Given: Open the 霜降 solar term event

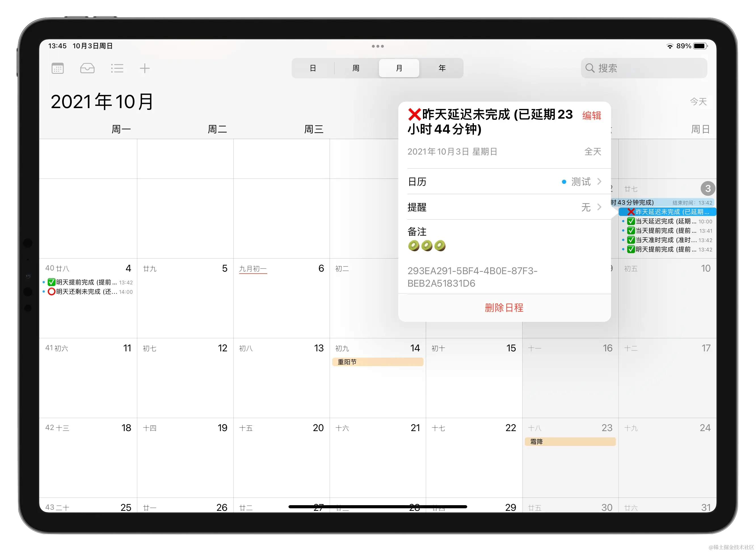Looking at the screenshot, I should click(x=570, y=442).
